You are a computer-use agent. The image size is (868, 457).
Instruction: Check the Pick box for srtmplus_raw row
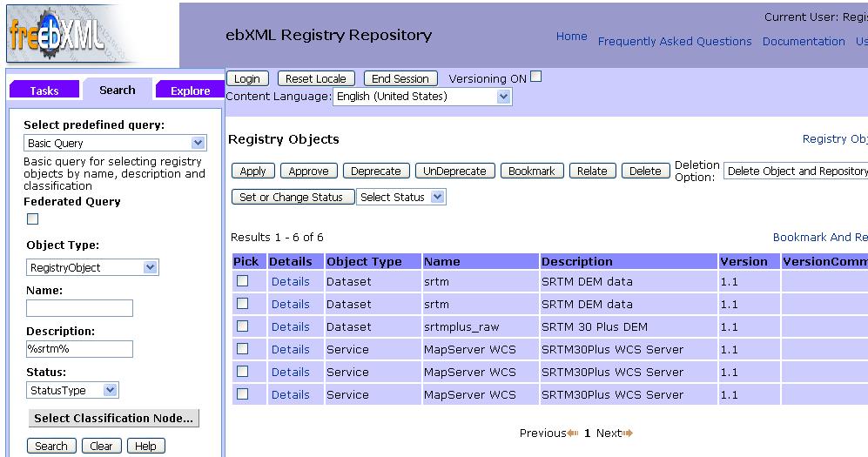click(243, 326)
